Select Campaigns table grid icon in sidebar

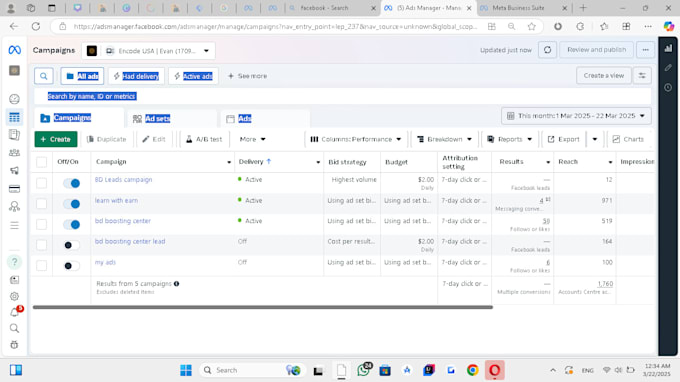point(14,117)
